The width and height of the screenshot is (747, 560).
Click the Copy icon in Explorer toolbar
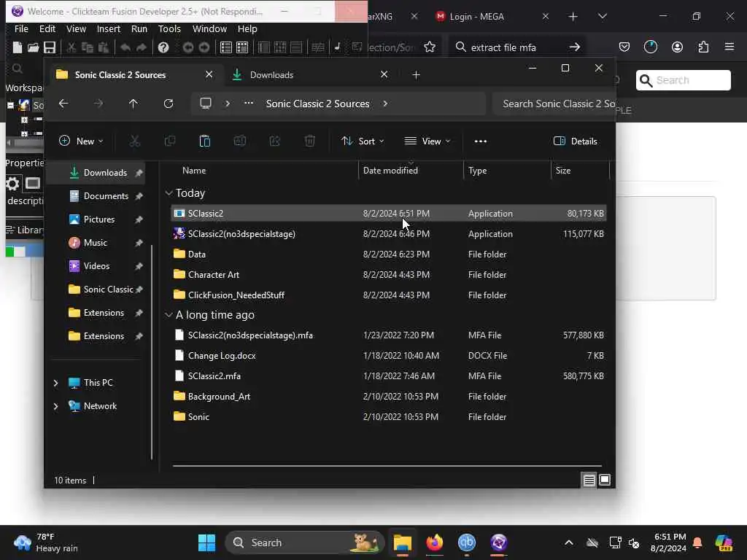169,141
